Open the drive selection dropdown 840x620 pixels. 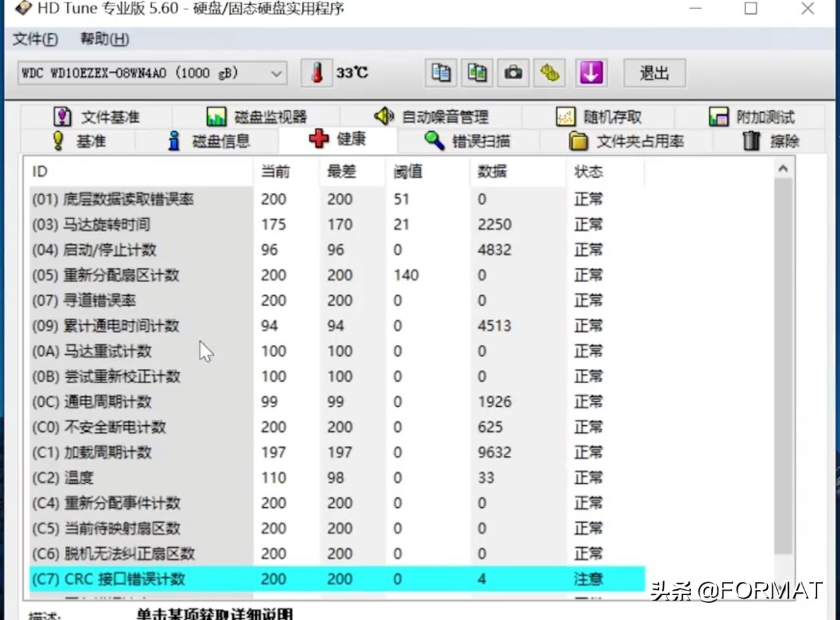click(276, 73)
